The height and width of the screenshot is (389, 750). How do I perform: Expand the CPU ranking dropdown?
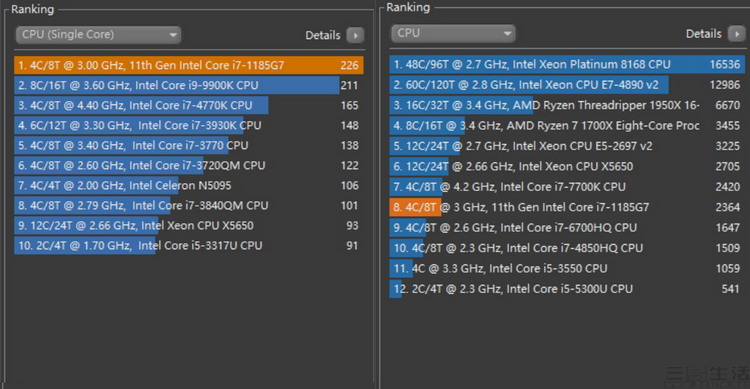453,33
